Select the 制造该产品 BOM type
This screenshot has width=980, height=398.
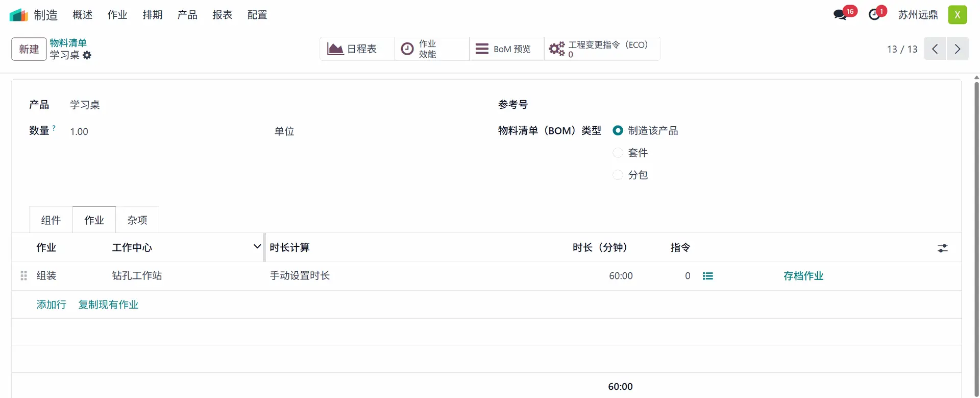pos(618,131)
